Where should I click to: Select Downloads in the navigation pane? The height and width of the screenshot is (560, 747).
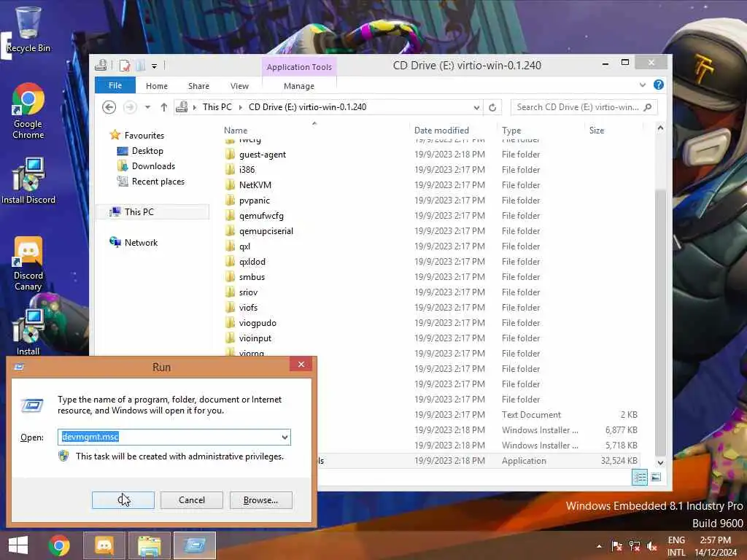click(153, 166)
